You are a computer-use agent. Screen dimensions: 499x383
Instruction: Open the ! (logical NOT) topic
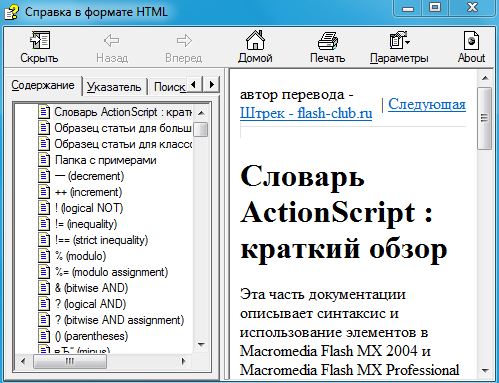89,208
